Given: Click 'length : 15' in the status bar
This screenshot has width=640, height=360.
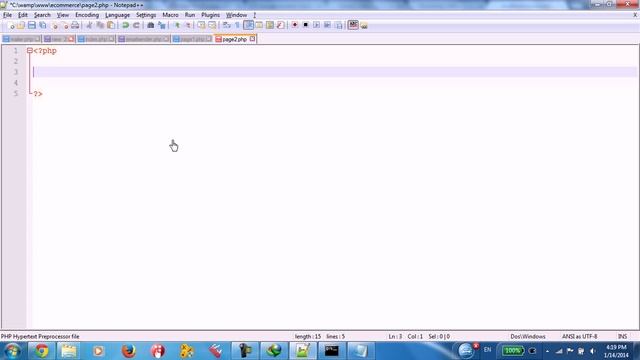Looking at the screenshot, I should [308, 337].
